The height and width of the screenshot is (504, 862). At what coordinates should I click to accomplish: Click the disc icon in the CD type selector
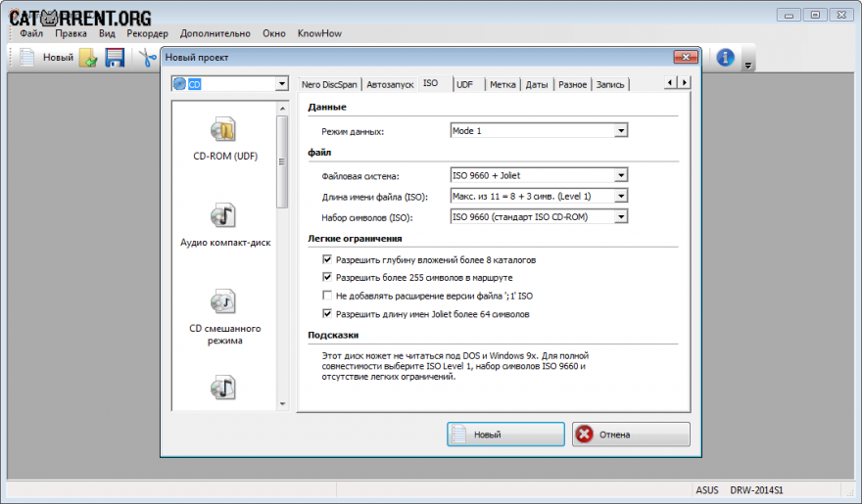179,84
